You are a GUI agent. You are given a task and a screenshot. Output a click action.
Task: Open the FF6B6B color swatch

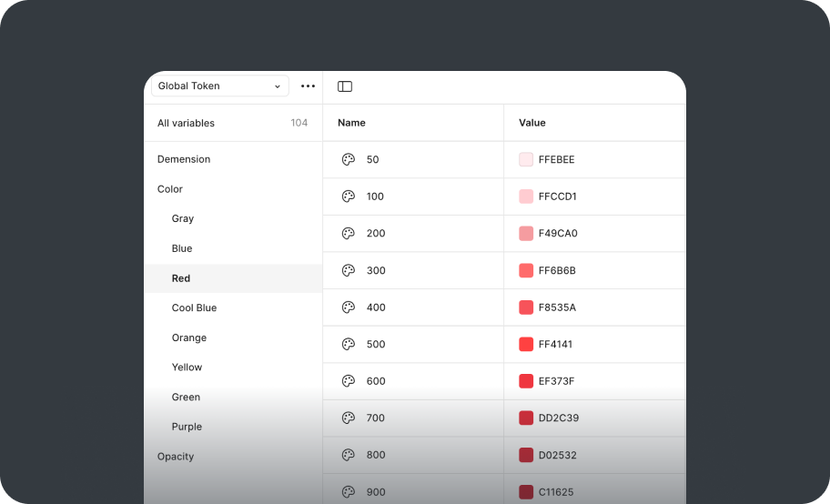[526, 270]
